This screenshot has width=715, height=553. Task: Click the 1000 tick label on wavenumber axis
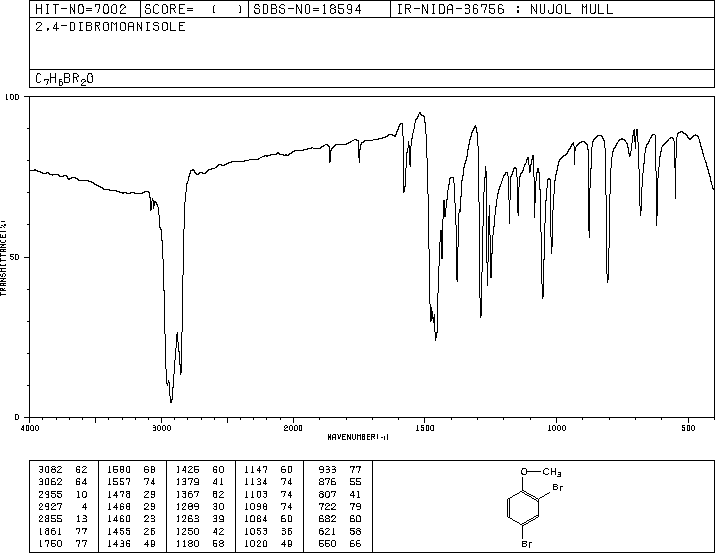[556, 428]
